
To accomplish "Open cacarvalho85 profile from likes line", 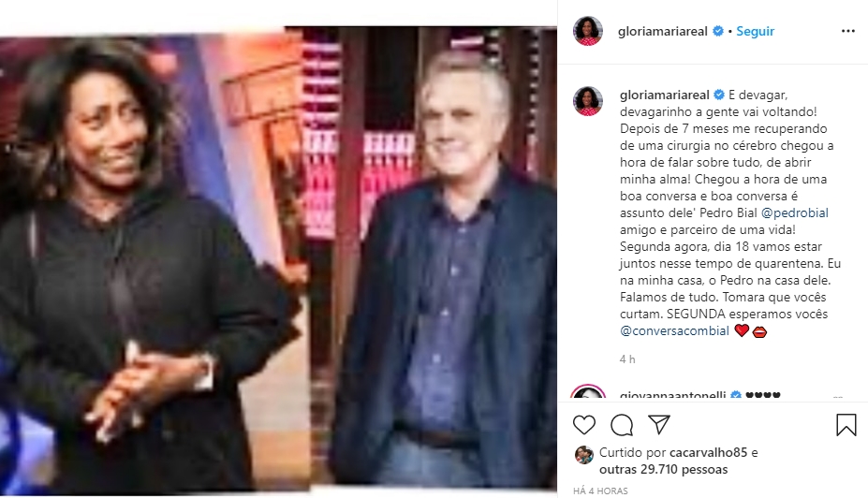I will pyautogui.click(x=709, y=453).
